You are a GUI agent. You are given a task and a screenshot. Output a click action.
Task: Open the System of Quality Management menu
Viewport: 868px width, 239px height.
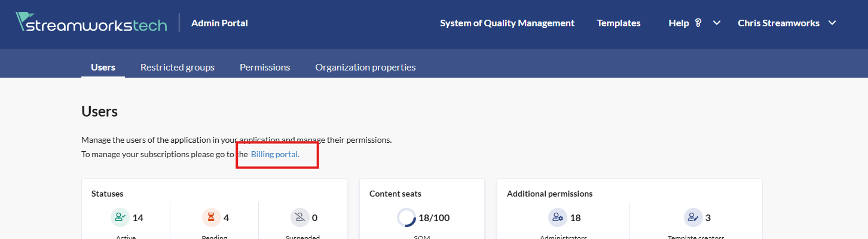[507, 23]
